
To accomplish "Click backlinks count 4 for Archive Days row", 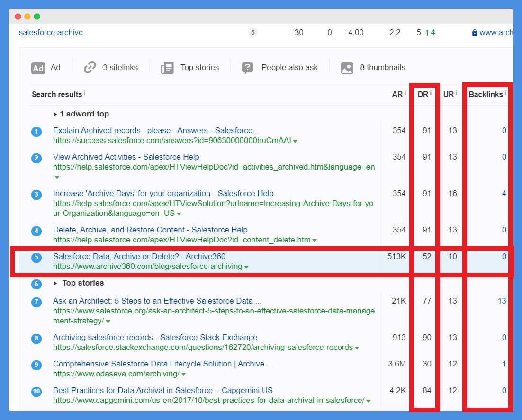I will click(x=504, y=193).
